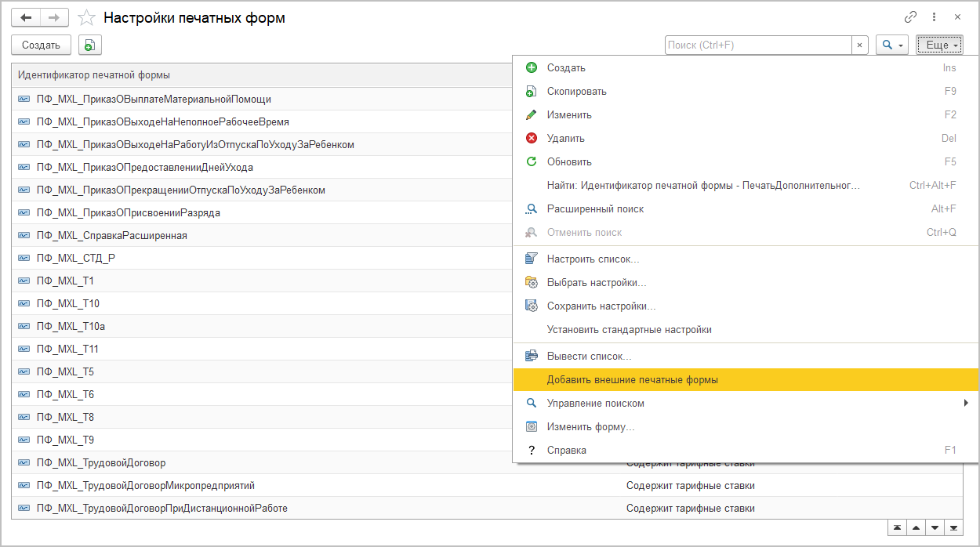Open the search magnifier dropdown
Screen dimensions: 980x547
pos(892,45)
